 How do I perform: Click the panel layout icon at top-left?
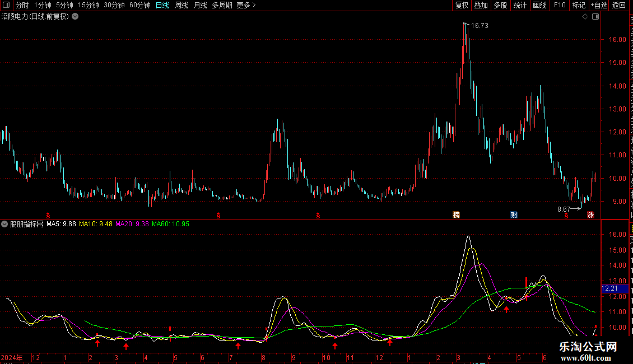click(6, 5)
